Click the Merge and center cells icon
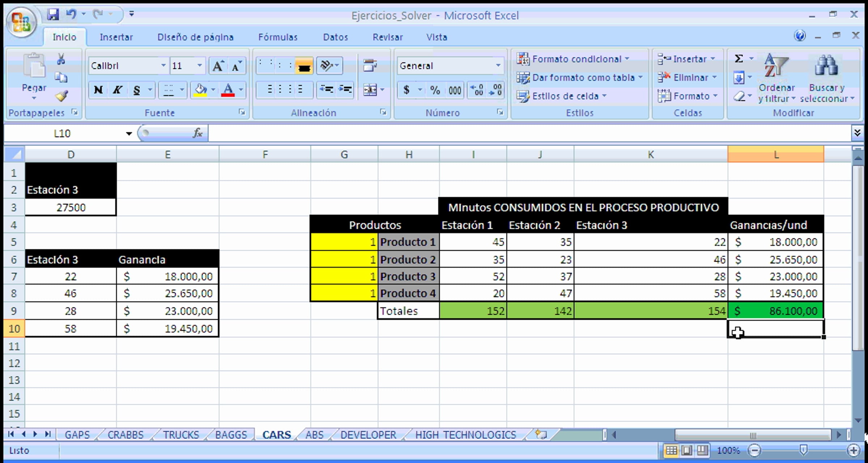Image resolution: width=868 pixels, height=463 pixels. coord(370,90)
